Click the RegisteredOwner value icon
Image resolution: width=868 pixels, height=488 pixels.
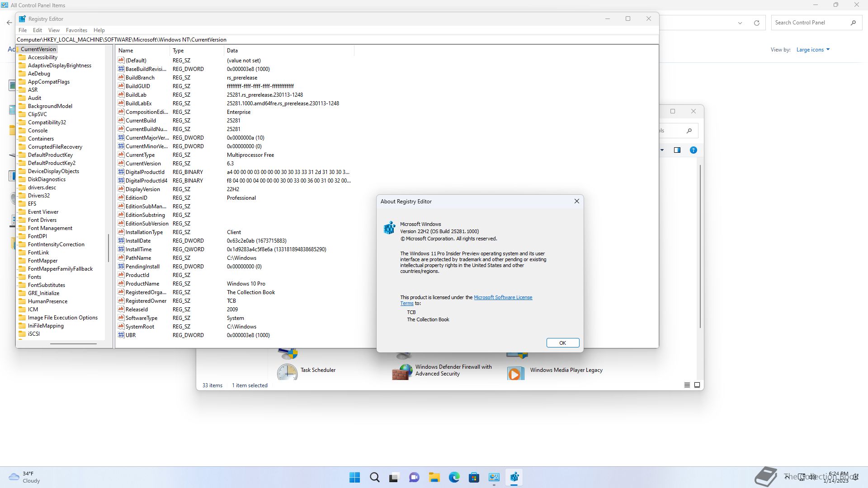(x=121, y=301)
